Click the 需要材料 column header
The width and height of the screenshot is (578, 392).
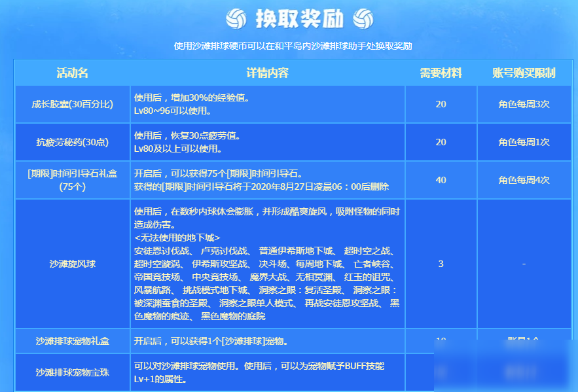click(441, 73)
